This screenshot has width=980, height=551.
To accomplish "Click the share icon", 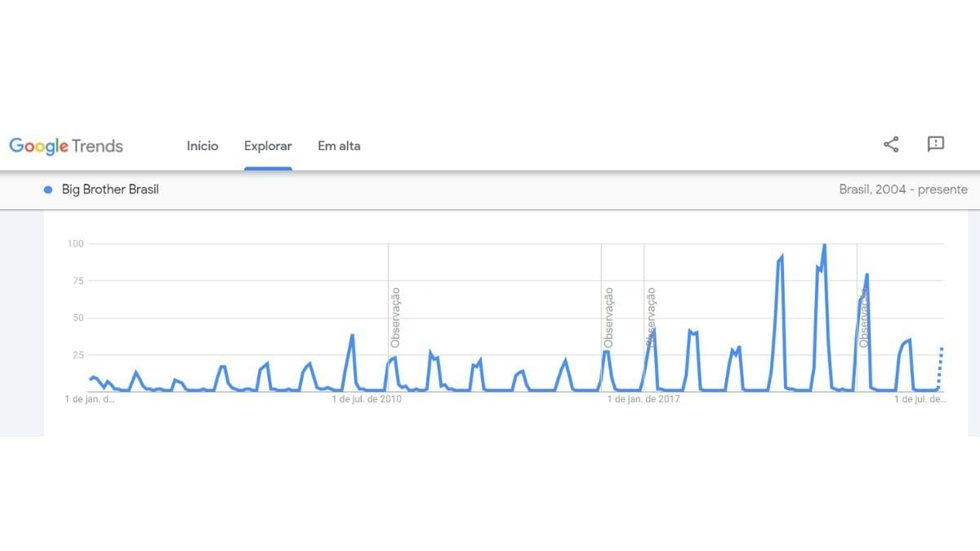I will point(891,145).
